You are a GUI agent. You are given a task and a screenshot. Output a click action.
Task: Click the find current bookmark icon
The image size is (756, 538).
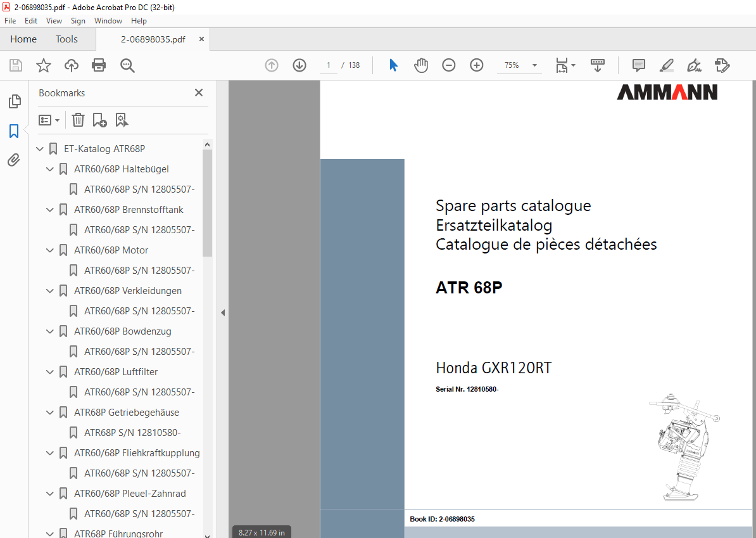click(122, 120)
